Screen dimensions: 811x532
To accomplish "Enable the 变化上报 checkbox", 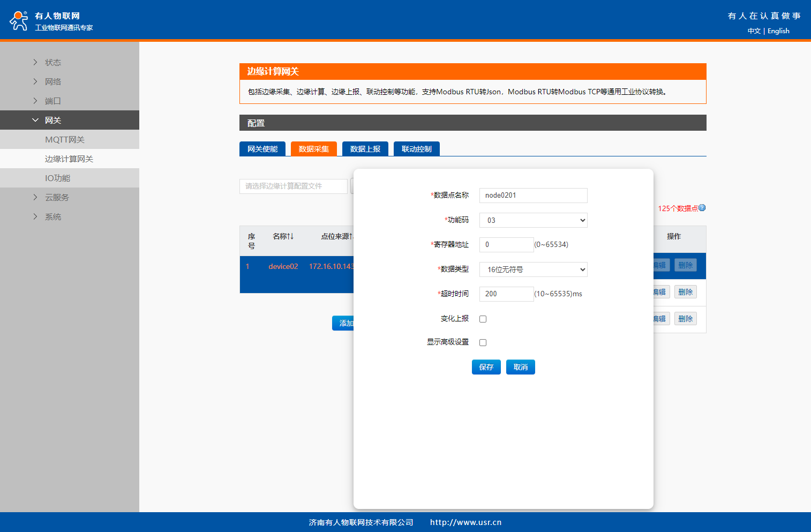I will [483, 319].
